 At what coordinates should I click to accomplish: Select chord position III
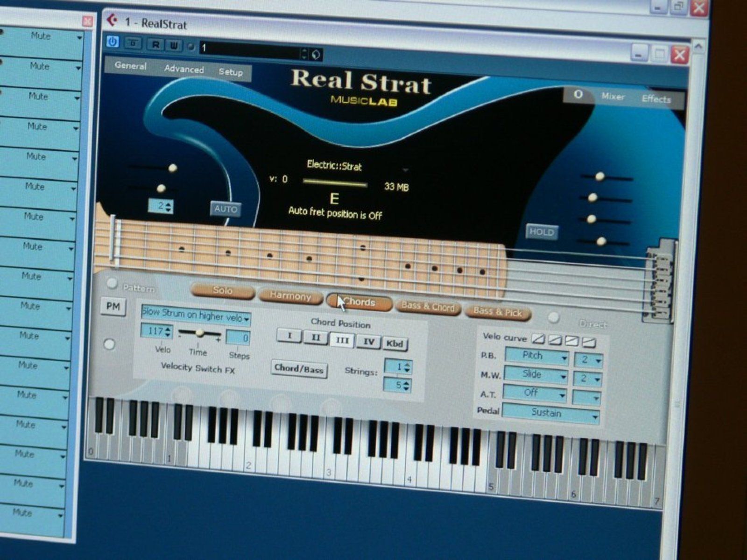point(342,340)
